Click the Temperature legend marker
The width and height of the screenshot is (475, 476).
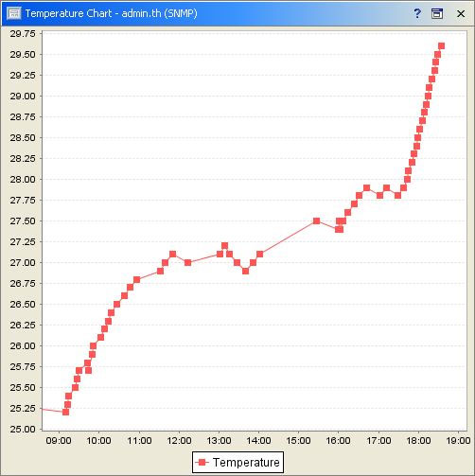coord(202,463)
